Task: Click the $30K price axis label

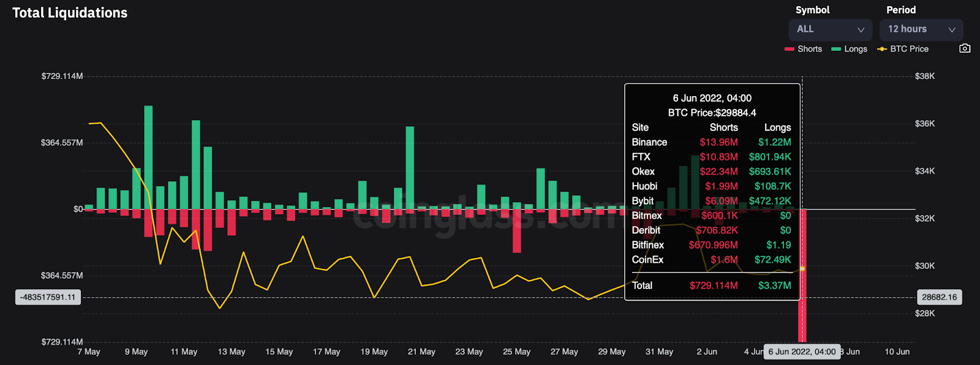Action: pos(925,266)
